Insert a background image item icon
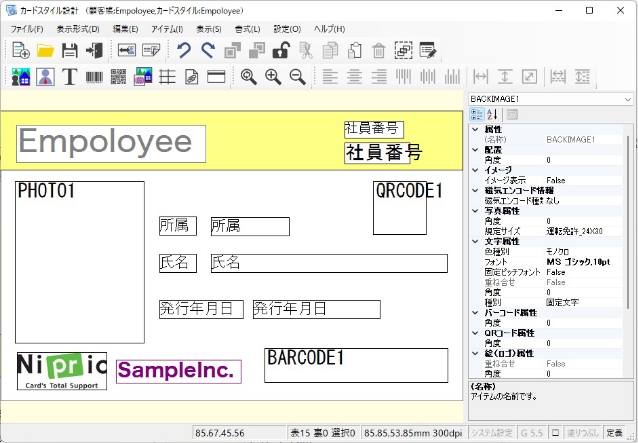This screenshot has height=443, width=638. click(x=21, y=76)
